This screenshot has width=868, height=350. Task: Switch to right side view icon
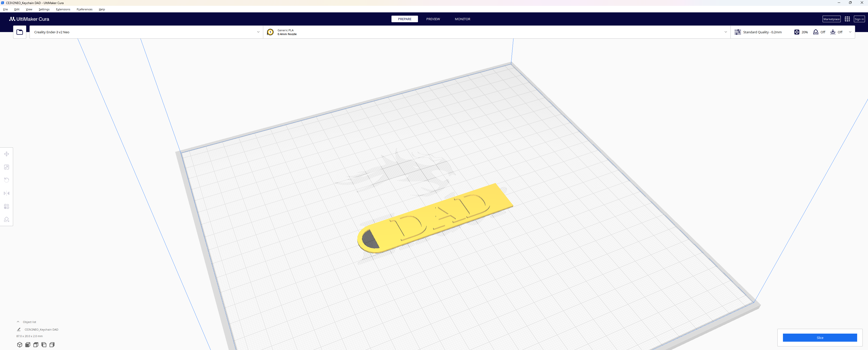52,345
